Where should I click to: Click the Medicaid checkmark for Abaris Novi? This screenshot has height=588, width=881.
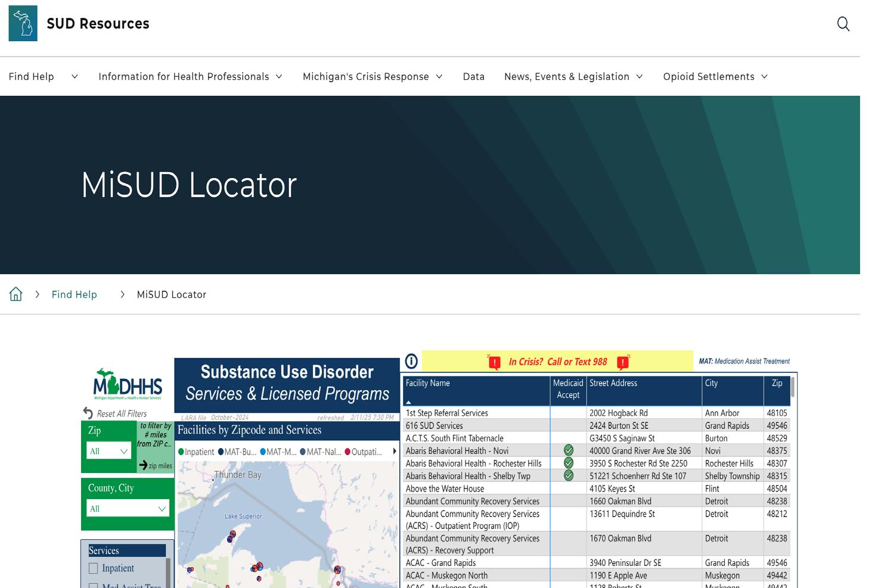click(569, 450)
